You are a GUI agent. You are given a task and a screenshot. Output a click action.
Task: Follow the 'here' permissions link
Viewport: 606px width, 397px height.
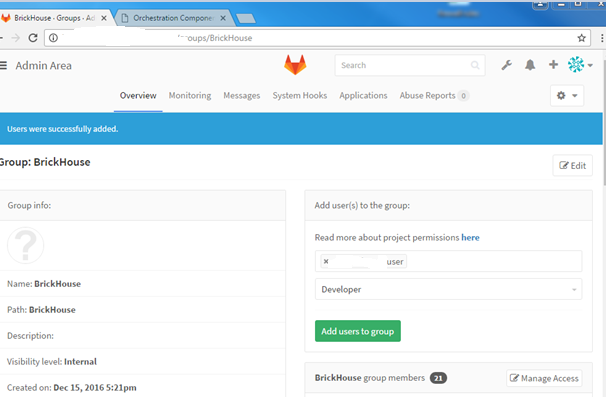click(x=470, y=237)
